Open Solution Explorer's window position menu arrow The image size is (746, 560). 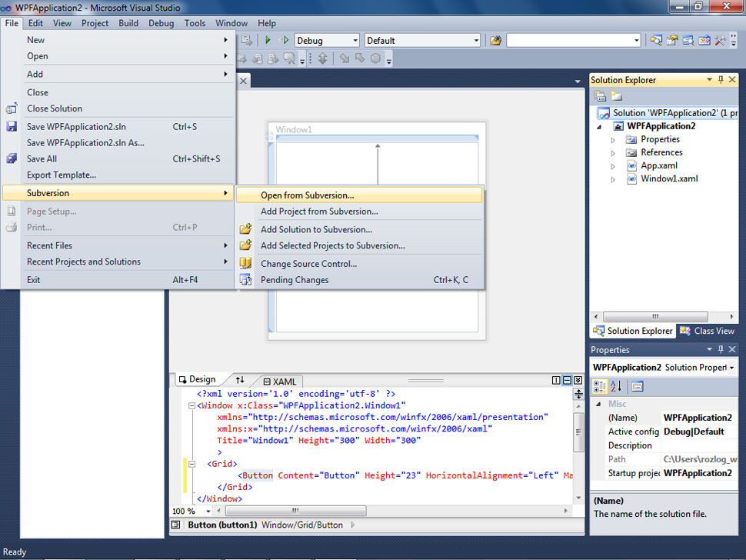709,80
